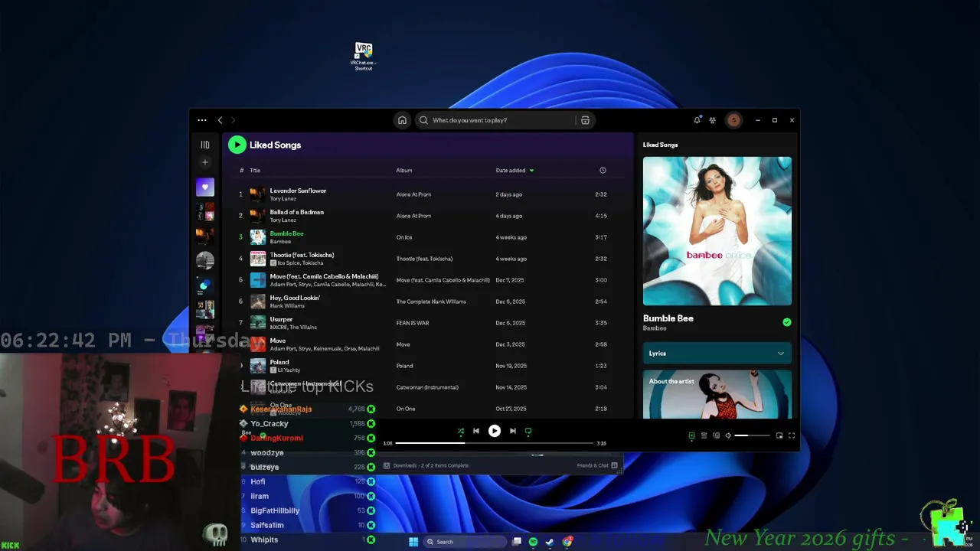Viewport: 980px width, 551px height.
Task: Go forward with the right arrow
Action: (234, 120)
